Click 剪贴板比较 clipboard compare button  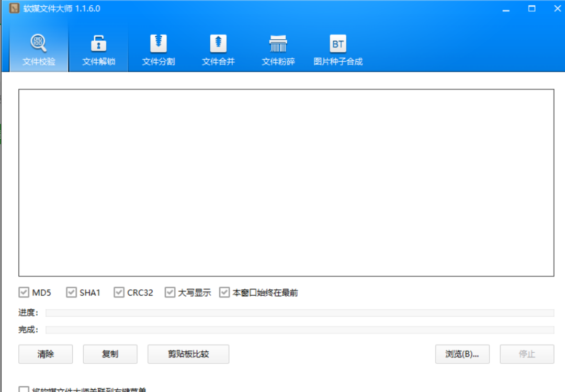point(188,354)
